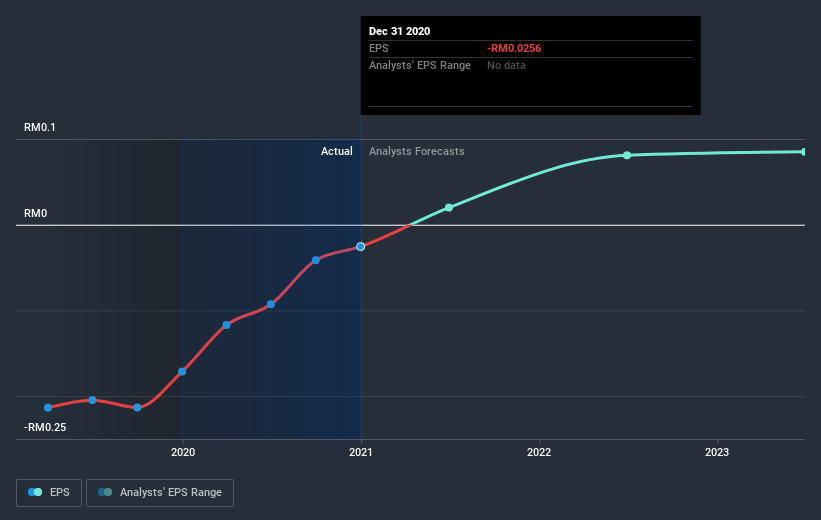Click the last actual point before 2021
Screen dimensions: 821x520
pos(316,260)
